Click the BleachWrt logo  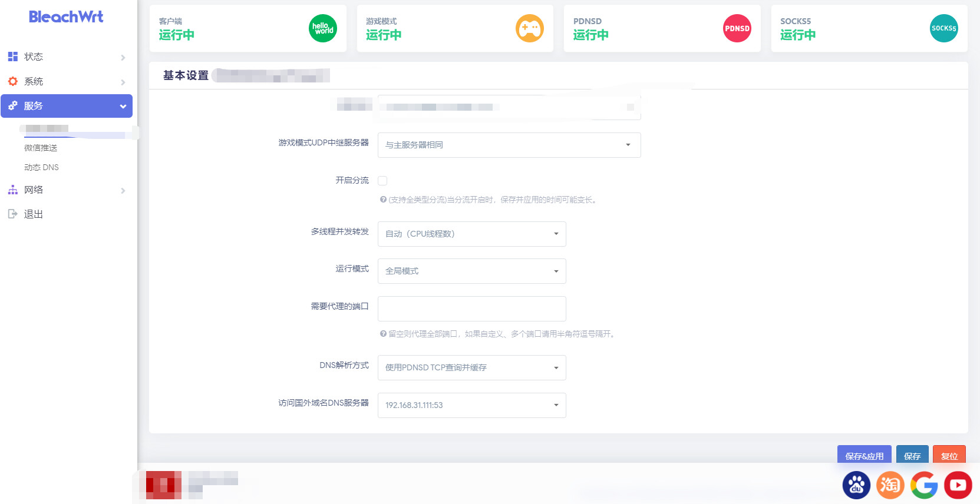66,17
